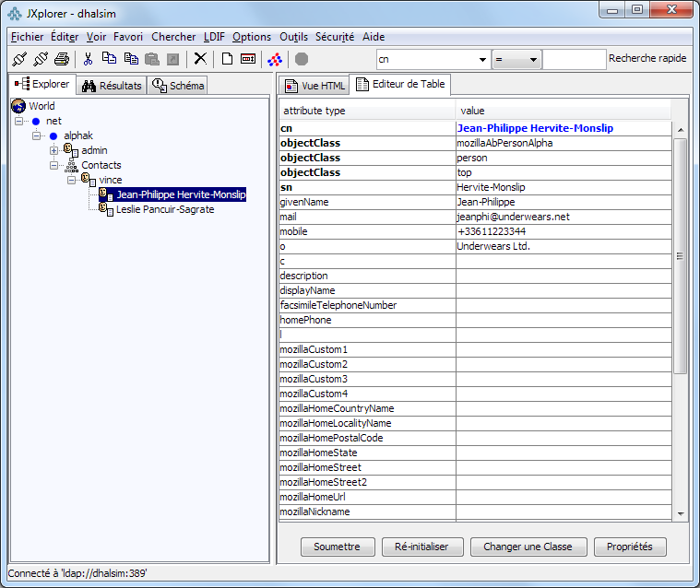Click the Soumettre button
Screen dimensions: 700x588
coord(338,547)
